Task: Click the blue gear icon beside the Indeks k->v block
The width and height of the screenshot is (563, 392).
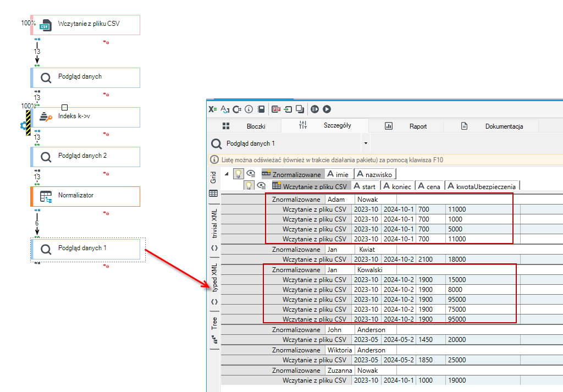Action: (23, 126)
